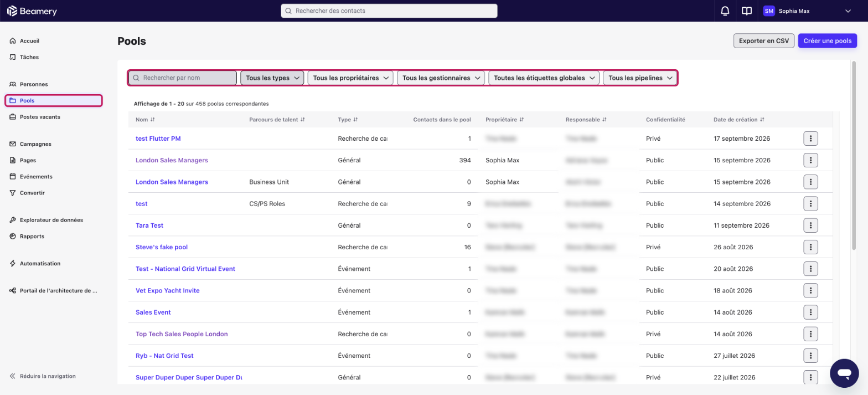This screenshot has height=395, width=868.
Task: Sort by Nom column arrows
Action: pyautogui.click(x=153, y=120)
